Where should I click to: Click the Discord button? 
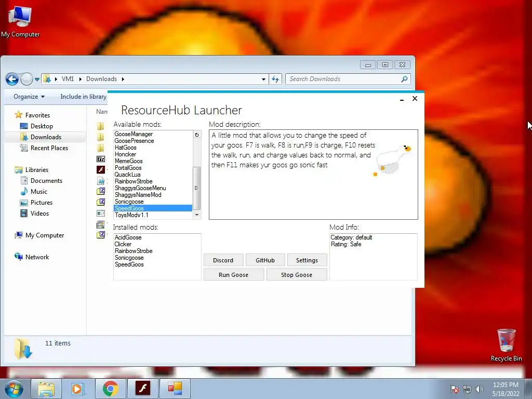pyautogui.click(x=223, y=260)
